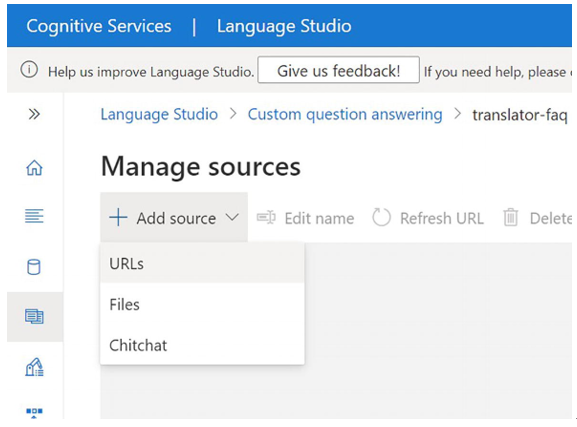Go to the Home icon in sidebar
This screenshot has width=577, height=427.
[34, 168]
